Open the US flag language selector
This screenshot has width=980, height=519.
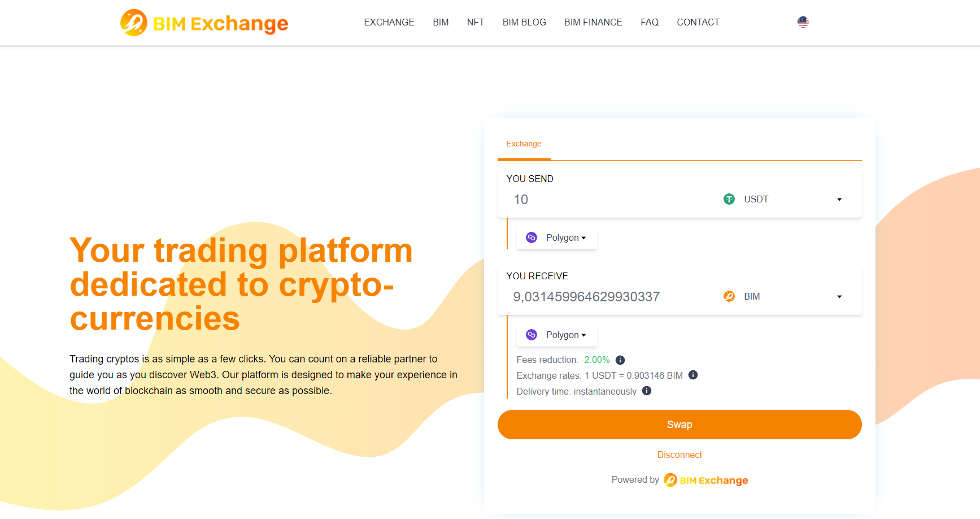803,22
